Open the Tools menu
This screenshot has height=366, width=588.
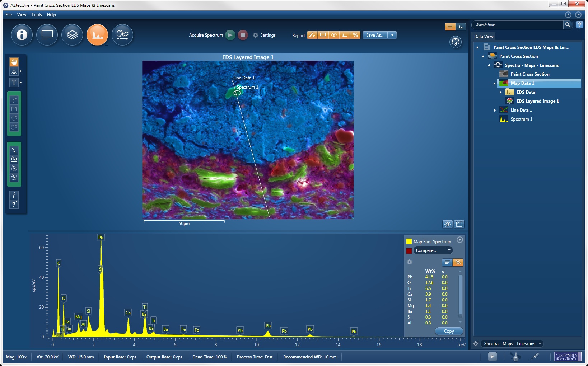[36, 15]
